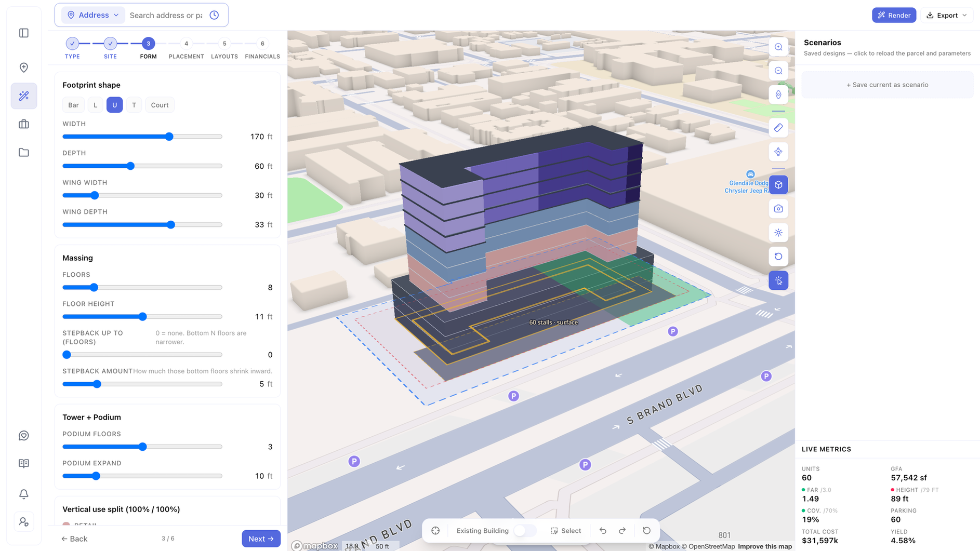The image size is (980, 551).
Task: Open search history clock icon
Action: (214, 15)
